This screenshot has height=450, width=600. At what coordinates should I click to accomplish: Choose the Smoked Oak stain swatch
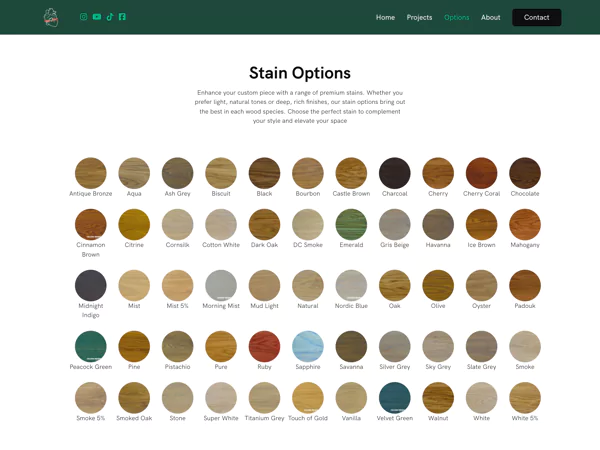[134, 398]
